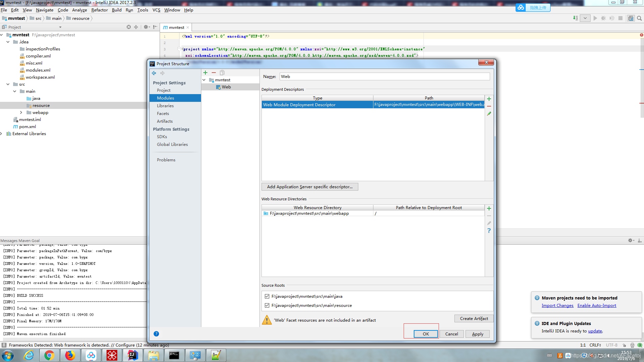This screenshot has height=362, width=644.
Task: Open Notepad++ from the taskbar
Action: [x=216, y=355]
